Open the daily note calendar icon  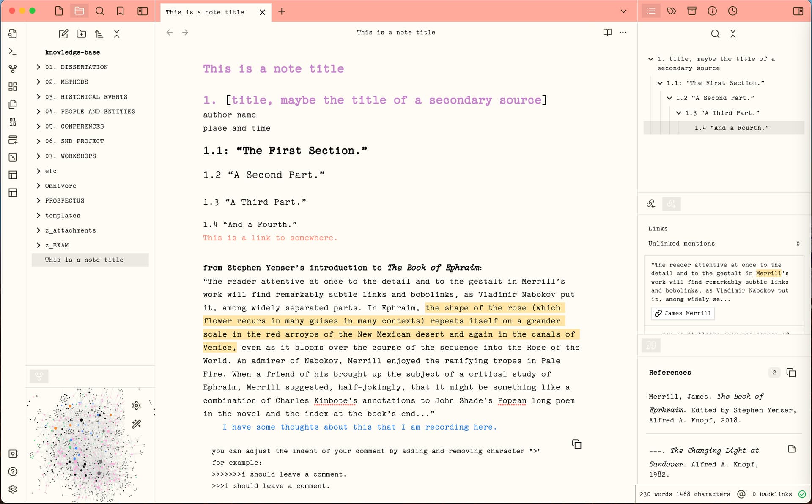point(13,140)
